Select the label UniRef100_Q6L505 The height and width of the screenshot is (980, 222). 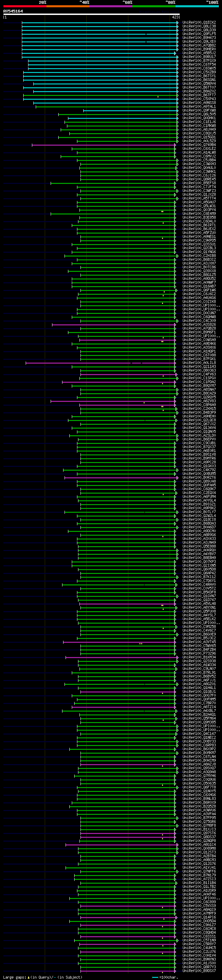tap(199, 114)
